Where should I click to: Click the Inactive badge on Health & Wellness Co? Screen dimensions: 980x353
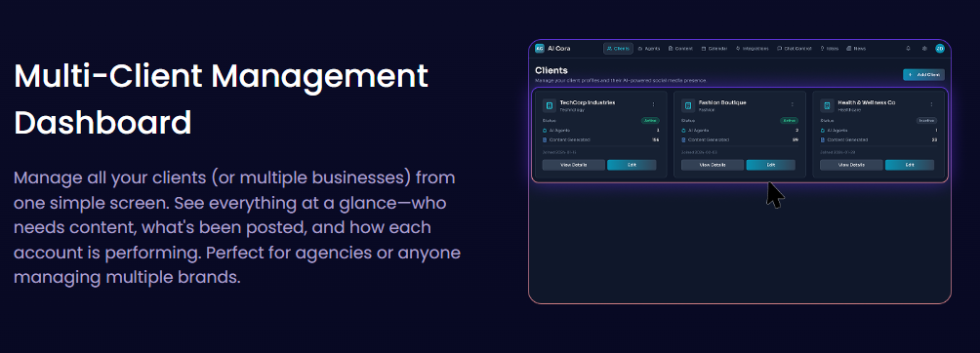coord(926,121)
